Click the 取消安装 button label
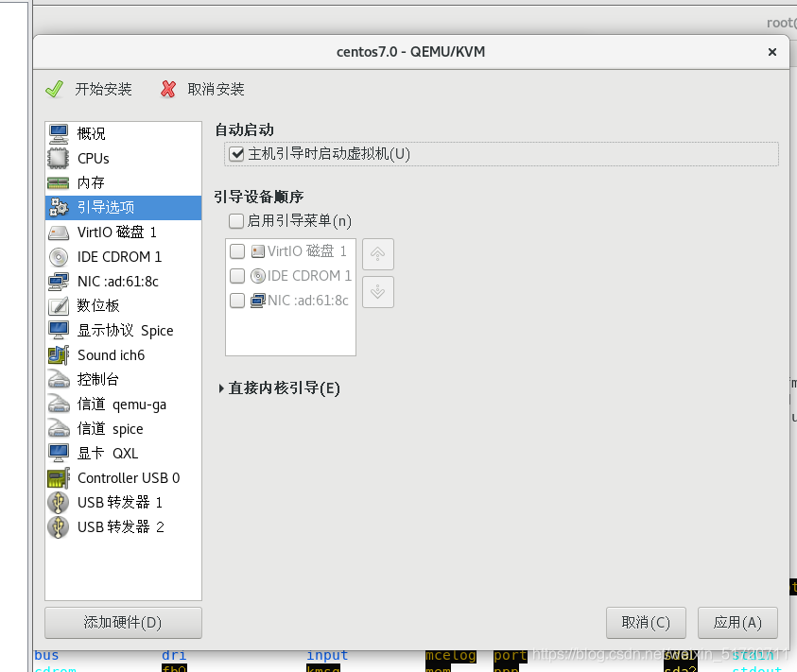Viewport: 797px width, 672px height. (x=216, y=90)
